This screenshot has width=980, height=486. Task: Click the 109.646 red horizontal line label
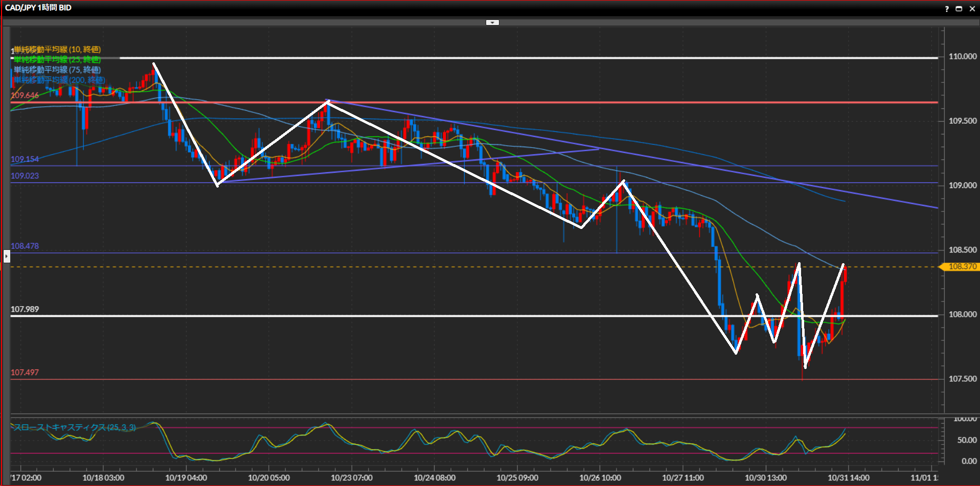(25, 96)
